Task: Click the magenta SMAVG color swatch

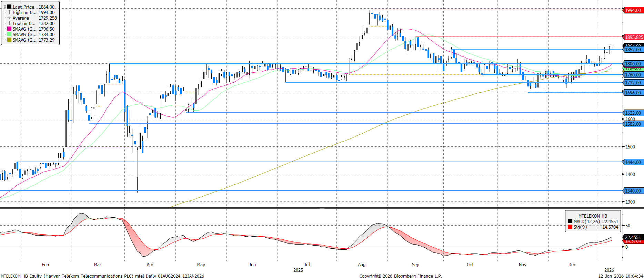Action: 10,29
